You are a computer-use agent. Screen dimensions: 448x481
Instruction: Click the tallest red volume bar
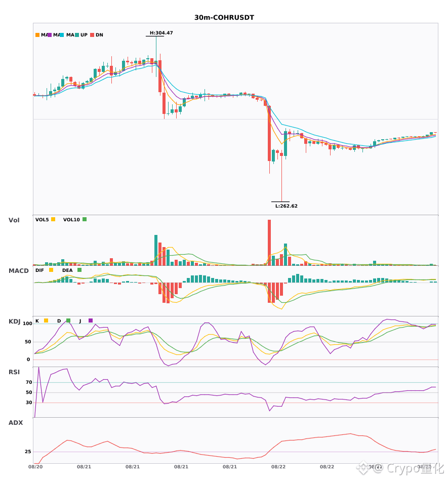pos(269,243)
